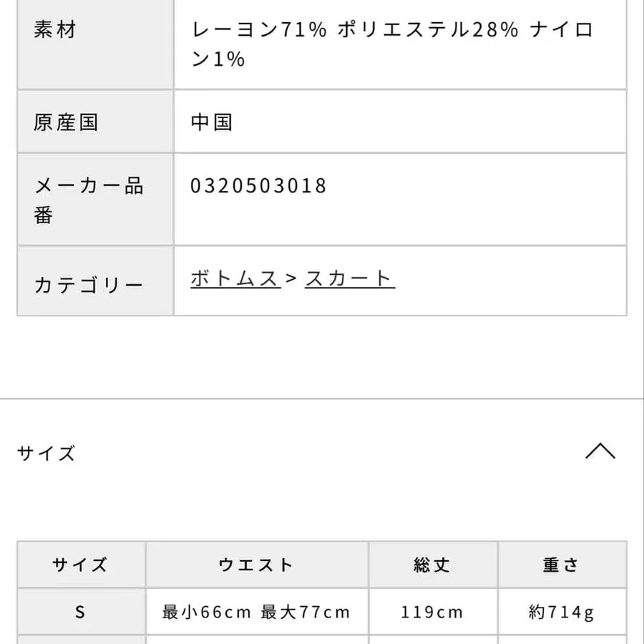This screenshot has height=644, width=644.
Task: Click the upward chevron collapse icon
Action: [x=602, y=452]
